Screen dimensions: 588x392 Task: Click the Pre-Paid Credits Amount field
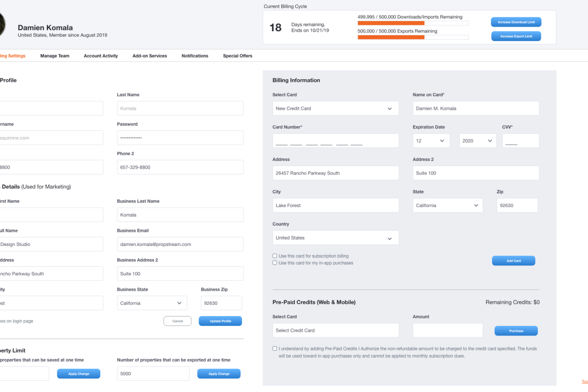pyautogui.click(x=448, y=331)
